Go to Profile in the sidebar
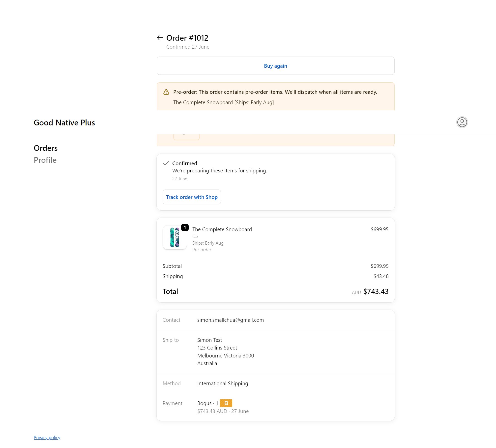 [x=45, y=160]
